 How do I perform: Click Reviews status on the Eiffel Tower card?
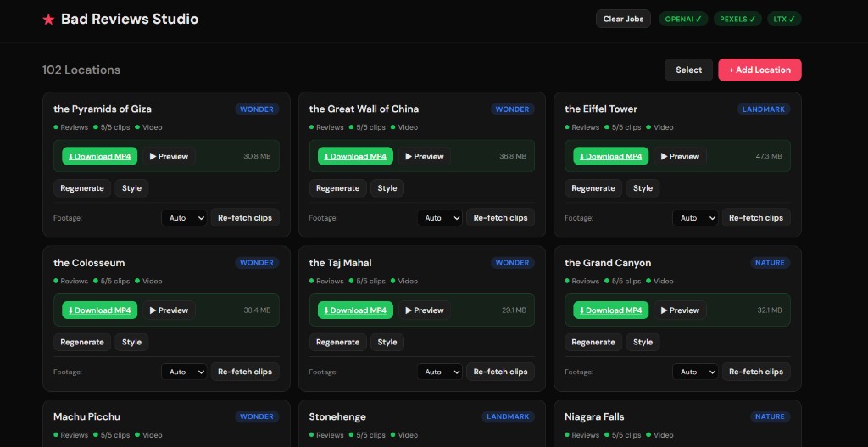(582, 127)
